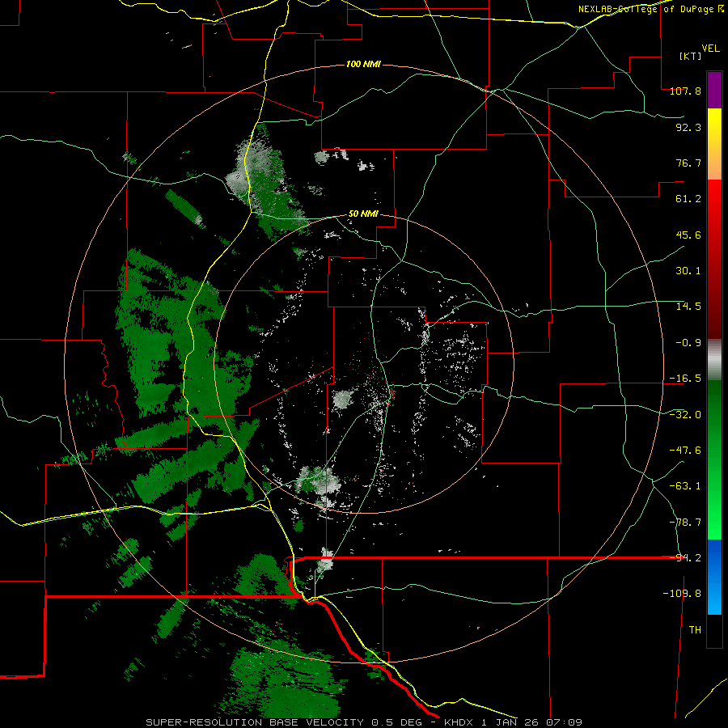Click the -47.6 velocity scale value
Viewport: 728px width, 728px height.
685,451
